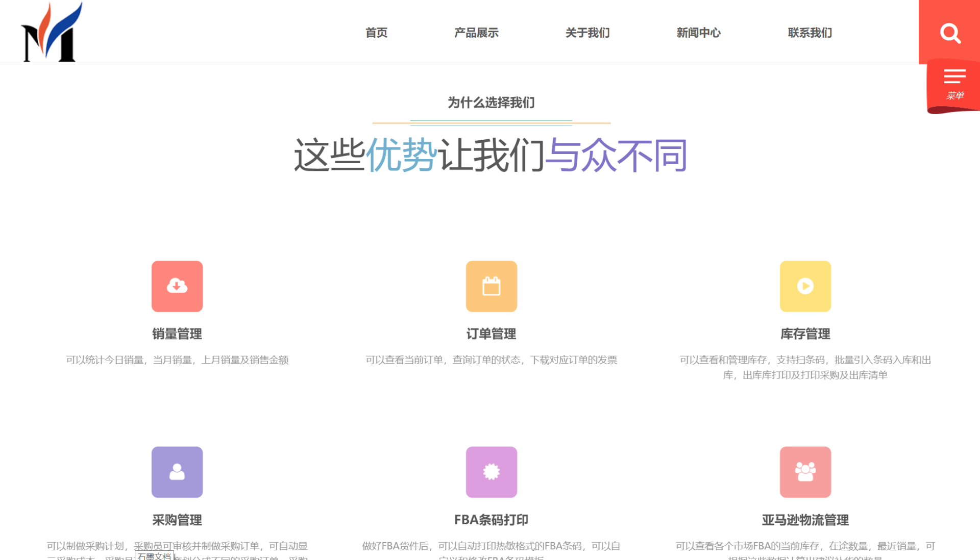Open 产品展示 navigation item
Image resolution: width=980 pixels, height=560 pixels.
coord(476,33)
